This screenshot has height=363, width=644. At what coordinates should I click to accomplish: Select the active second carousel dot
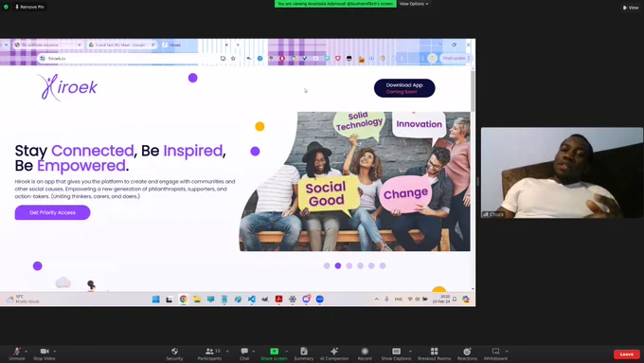(x=337, y=265)
